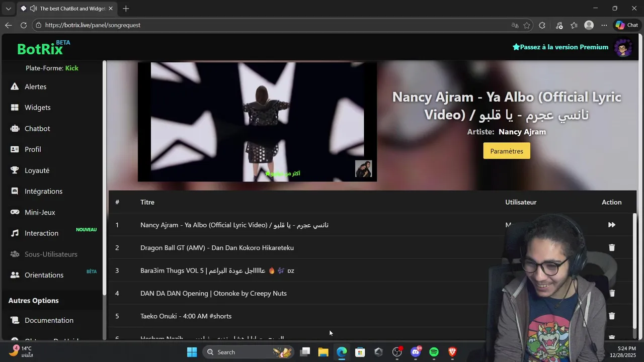Open Spotify from taskbar
Image resolution: width=644 pixels, height=362 pixels.
pos(434,352)
